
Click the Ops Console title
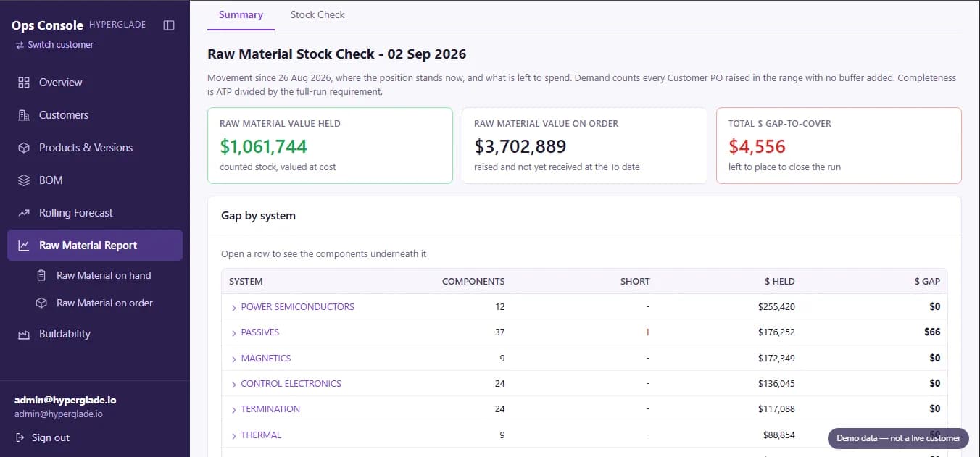click(47, 25)
